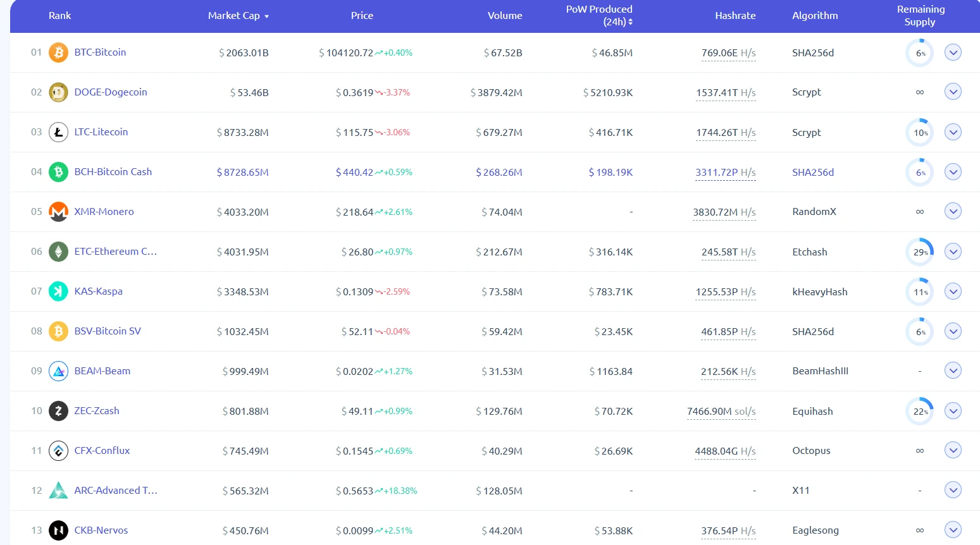Sort by Market Cap column header

tap(239, 16)
